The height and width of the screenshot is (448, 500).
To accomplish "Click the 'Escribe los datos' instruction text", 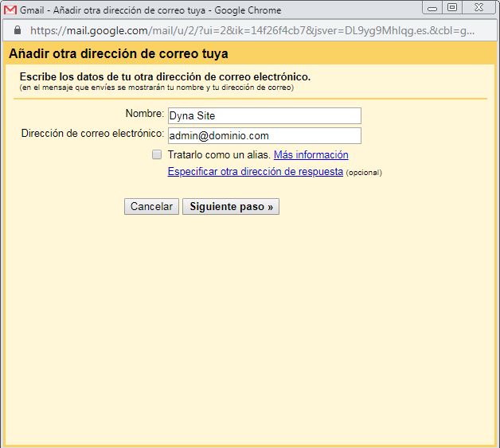I will pyautogui.click(x=165, y=77).
